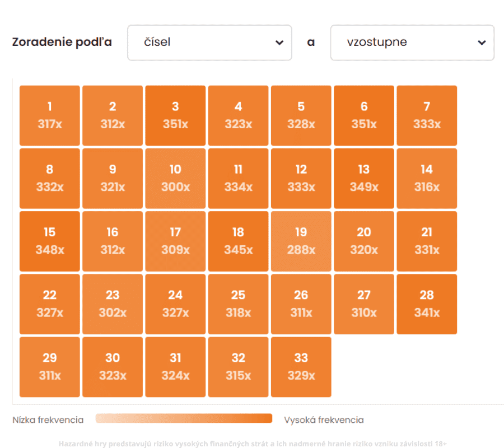Choose number 10 tile with 300x
Viewport: 504px width, 448px height.
click(175, 178)
